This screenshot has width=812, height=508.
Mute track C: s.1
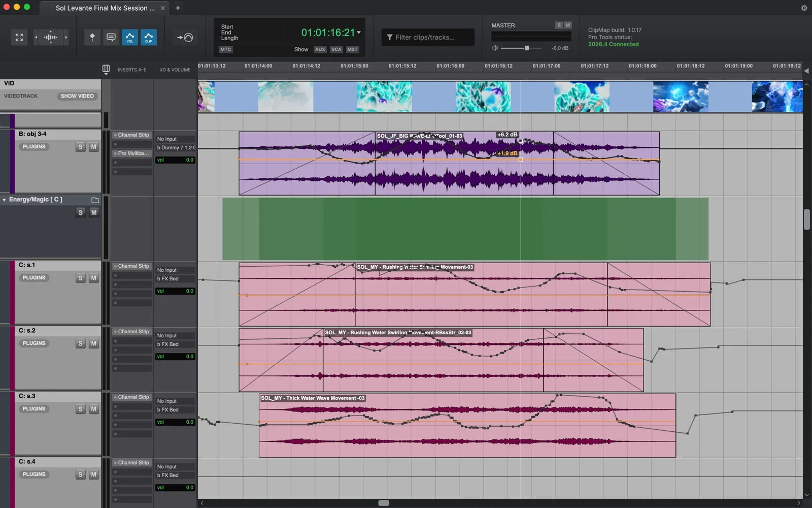(x=93, y=278)
